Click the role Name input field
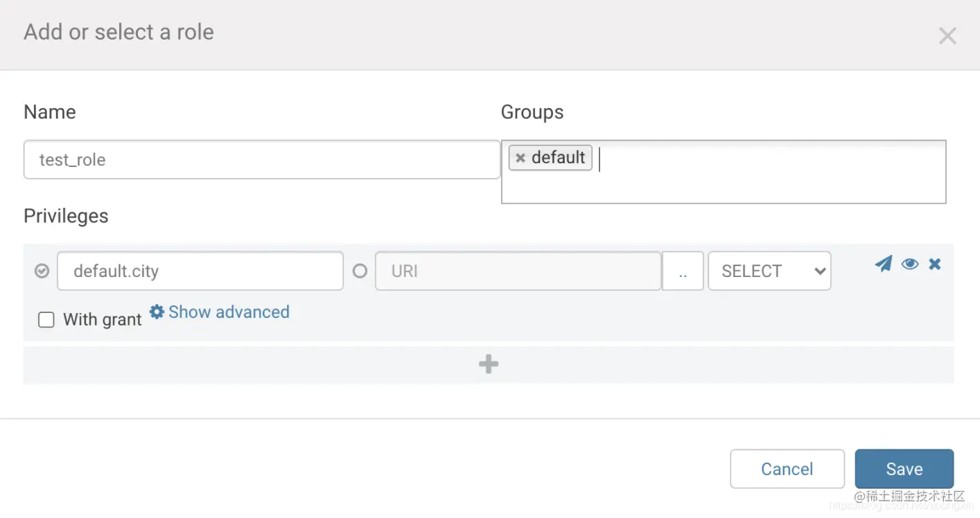This screenshot has height=518, width=980. (262, 160)
